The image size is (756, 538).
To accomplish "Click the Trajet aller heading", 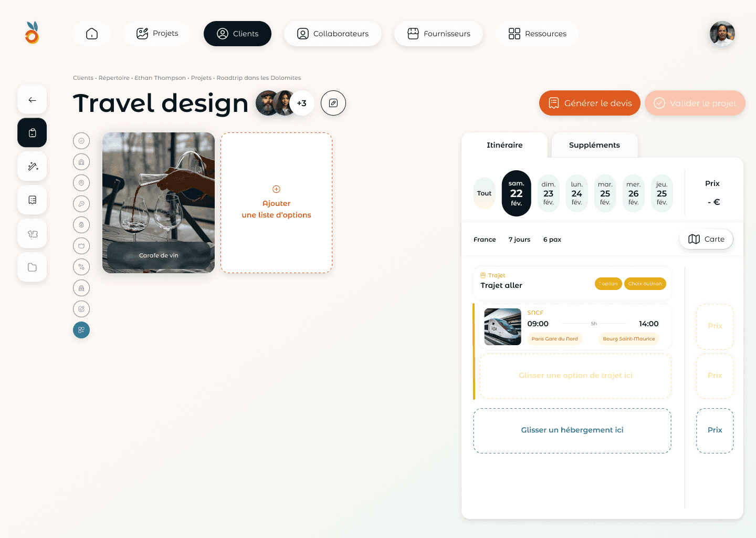I will [501, 285].
